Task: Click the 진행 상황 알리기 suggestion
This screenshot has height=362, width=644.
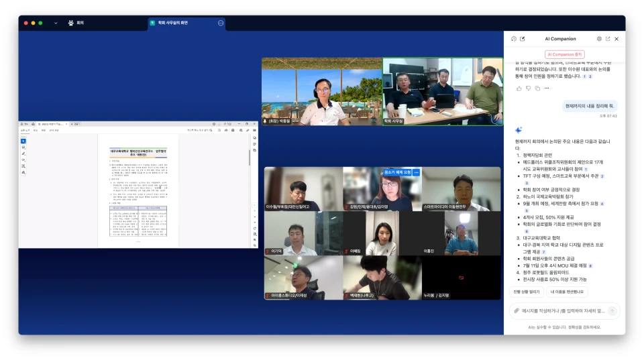Action: [527, 292]
